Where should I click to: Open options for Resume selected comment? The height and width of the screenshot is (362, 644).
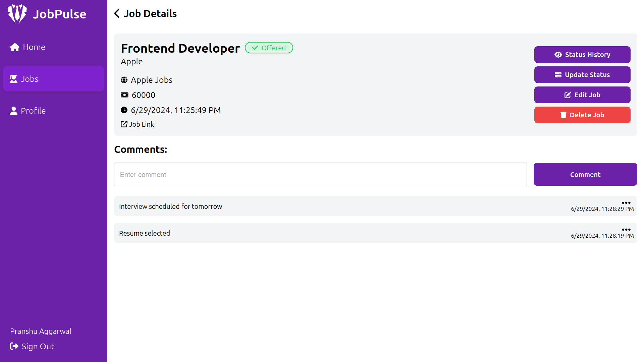pyautogui.click(x=626, y=230)
